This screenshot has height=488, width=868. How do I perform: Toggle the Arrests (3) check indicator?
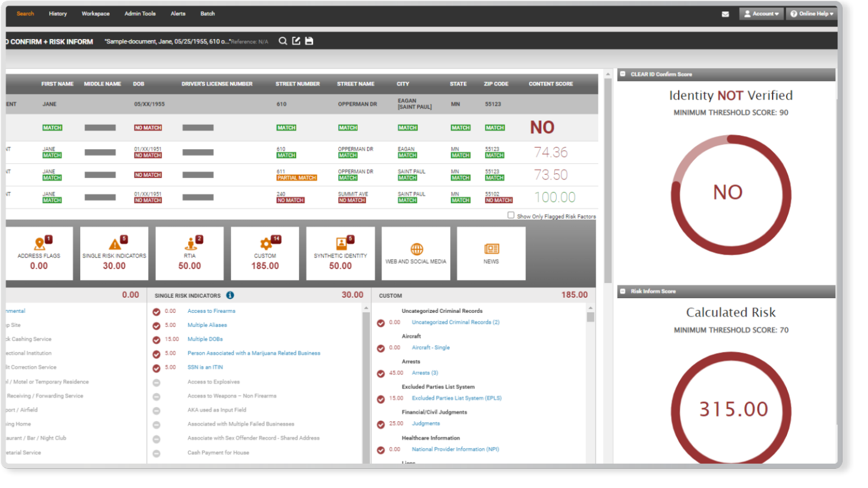(381, 373)
